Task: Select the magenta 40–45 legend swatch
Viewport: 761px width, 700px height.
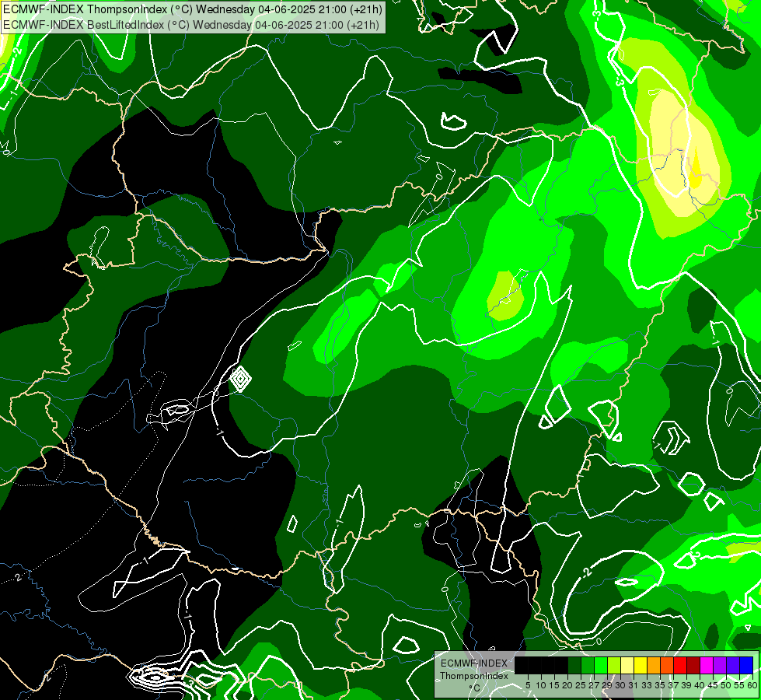Action: pyautogui.click(x=706, y=665)
